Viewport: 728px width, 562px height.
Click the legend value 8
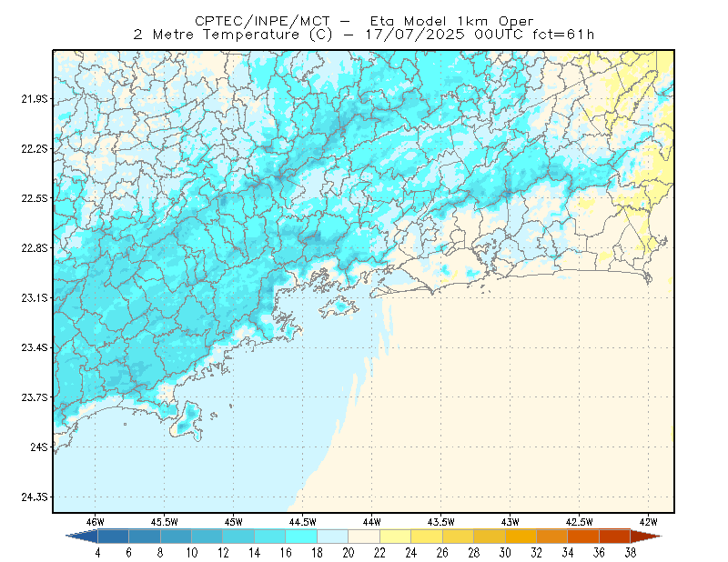point(161,553)
